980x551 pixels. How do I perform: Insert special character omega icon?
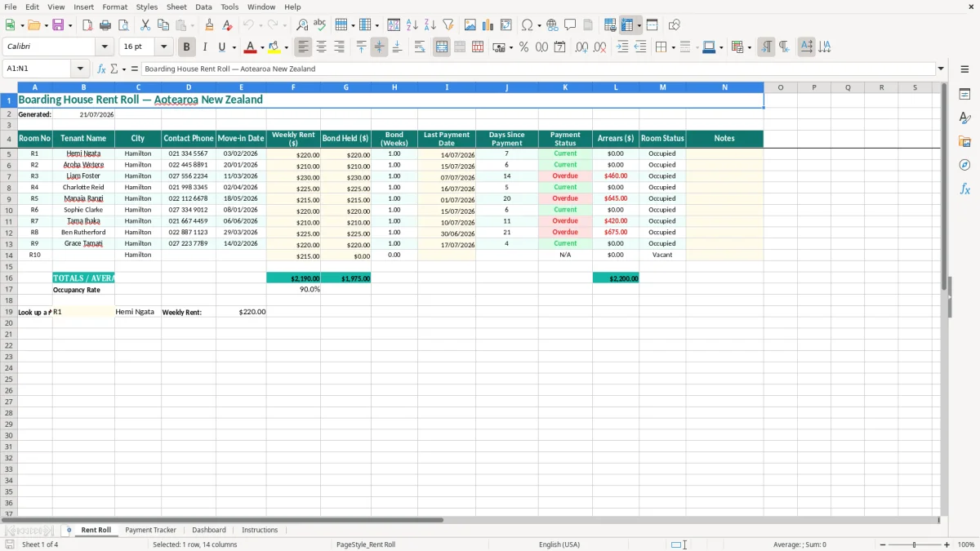coord(528,25)
